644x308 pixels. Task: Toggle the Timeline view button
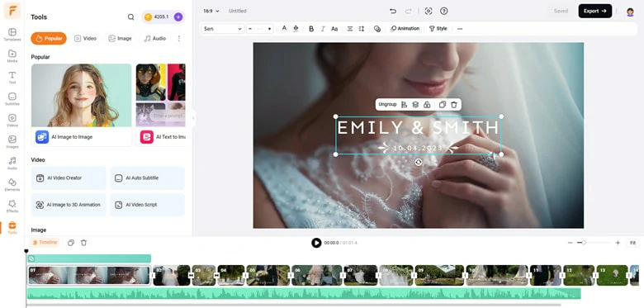point(45,243)
